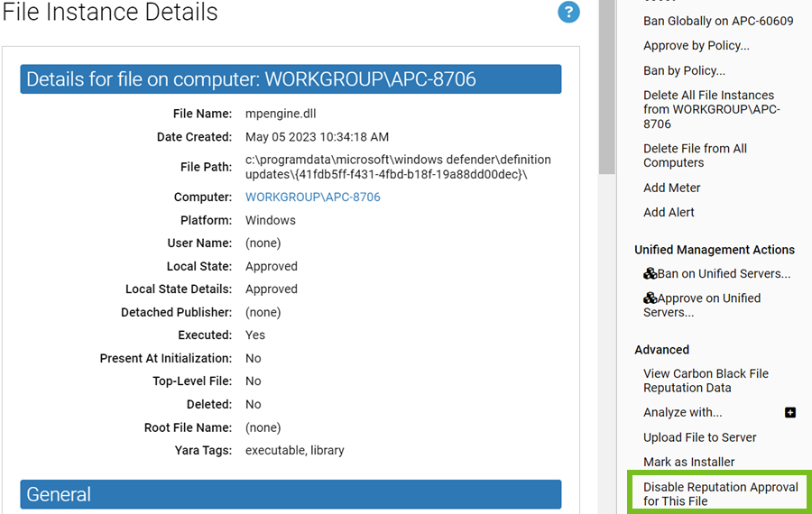Click the date value May 05 2023 10:34:18 AM
The height and width of the screenshot is (514, 812).
[317, 137]
